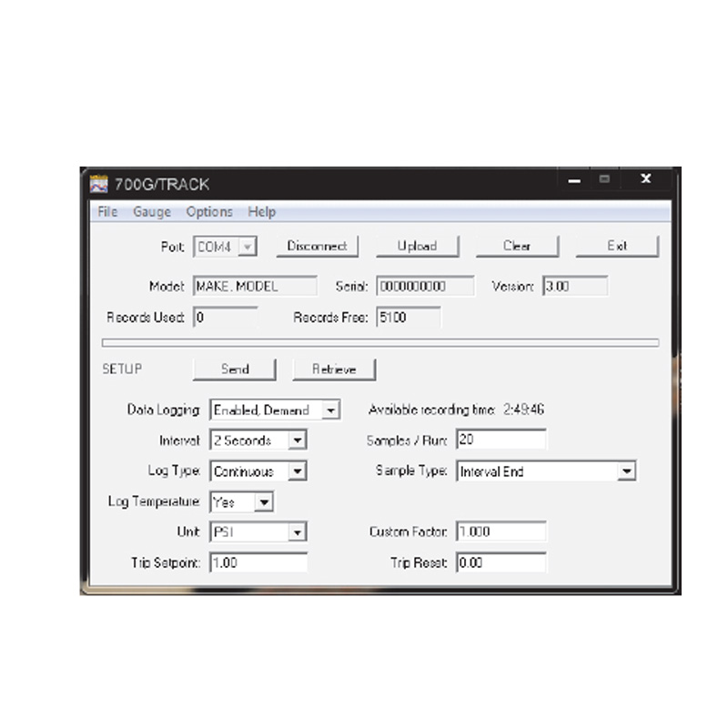Click inside the Trip Setpoint field

coord(258,562)
